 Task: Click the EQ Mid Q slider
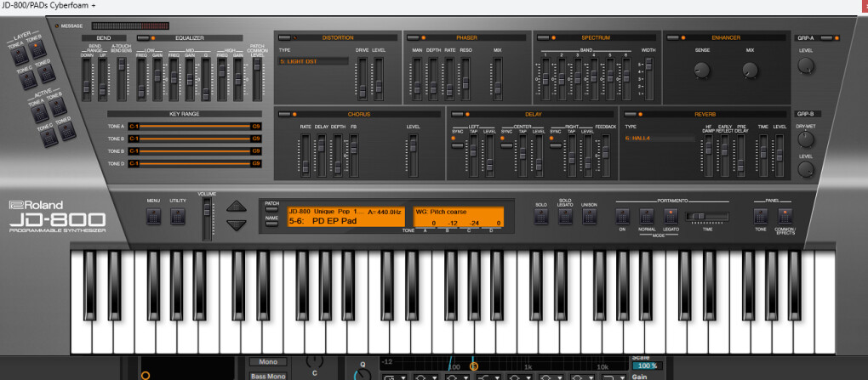(206, 80)
